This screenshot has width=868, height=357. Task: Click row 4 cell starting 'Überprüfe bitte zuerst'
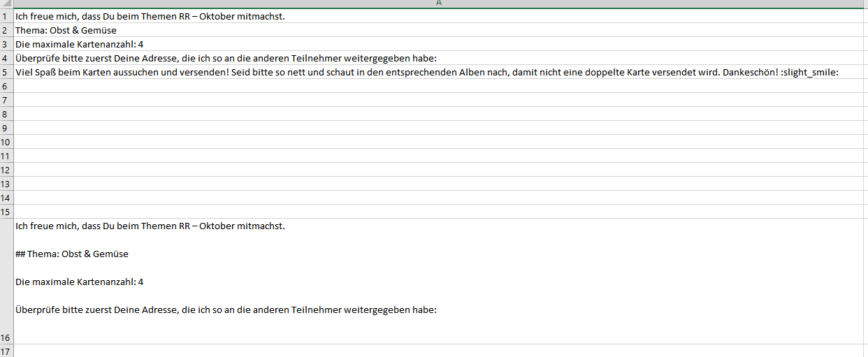click(226, 58)
